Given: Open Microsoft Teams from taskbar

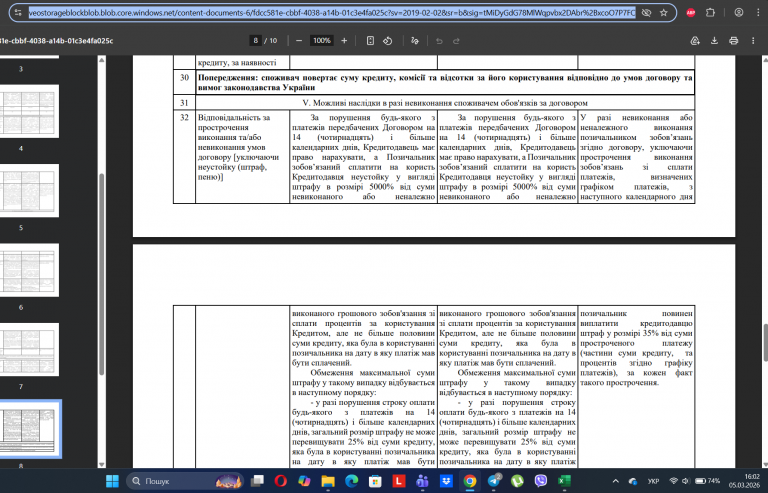Looking at the screenshot, I should click(422, 481).
